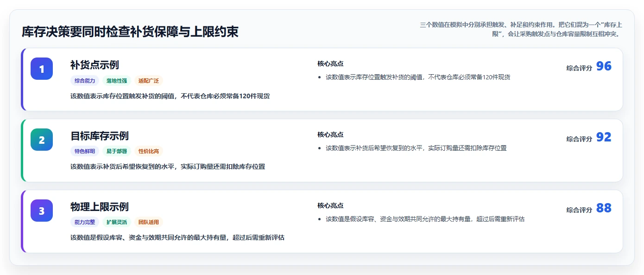Click the score value 92
This screenshot has width=644, height=275.
click(x=604, y=137)
